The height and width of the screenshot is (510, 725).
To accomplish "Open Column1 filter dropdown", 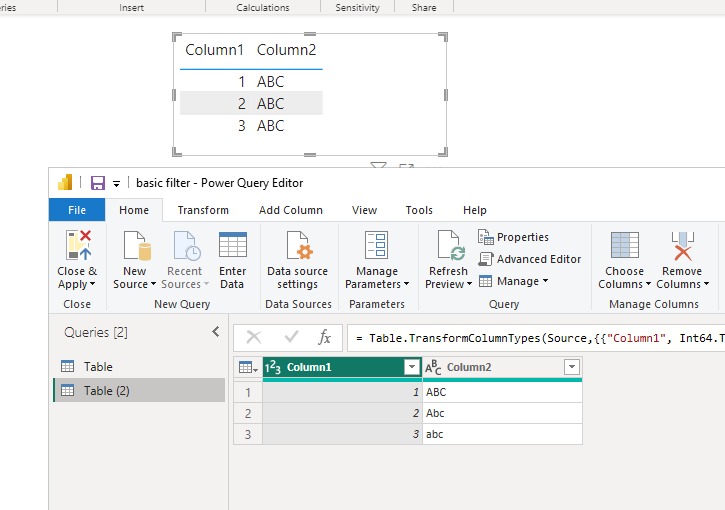I will 412,367.
